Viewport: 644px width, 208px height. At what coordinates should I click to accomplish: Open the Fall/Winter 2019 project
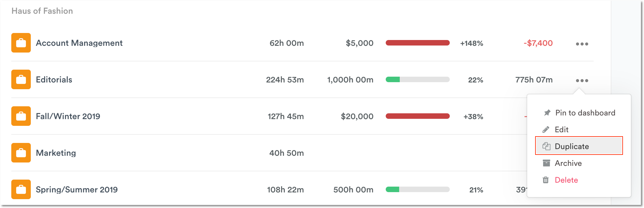[68, 116]
